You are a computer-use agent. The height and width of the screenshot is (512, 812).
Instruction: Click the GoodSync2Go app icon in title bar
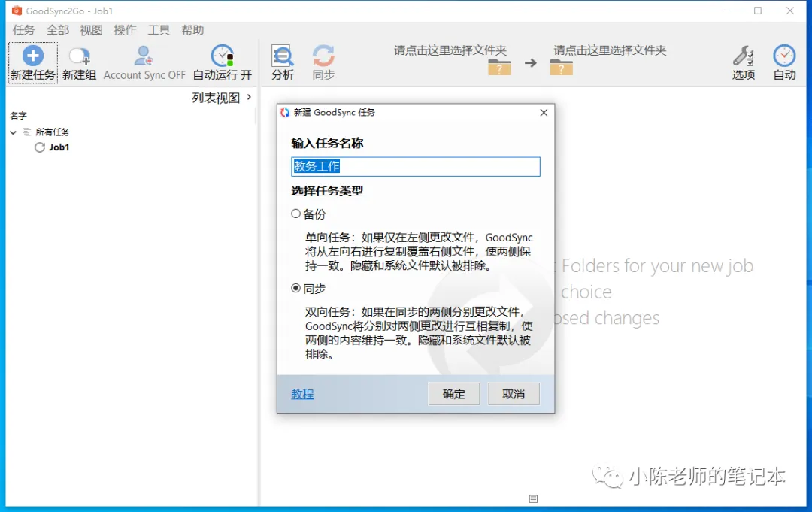point(17,11)
